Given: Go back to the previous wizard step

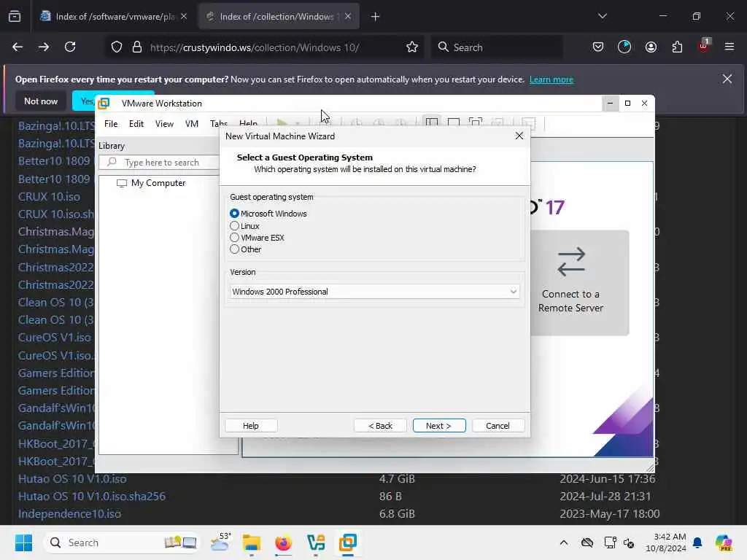Looking at the screenshot, I should point(380,426).
